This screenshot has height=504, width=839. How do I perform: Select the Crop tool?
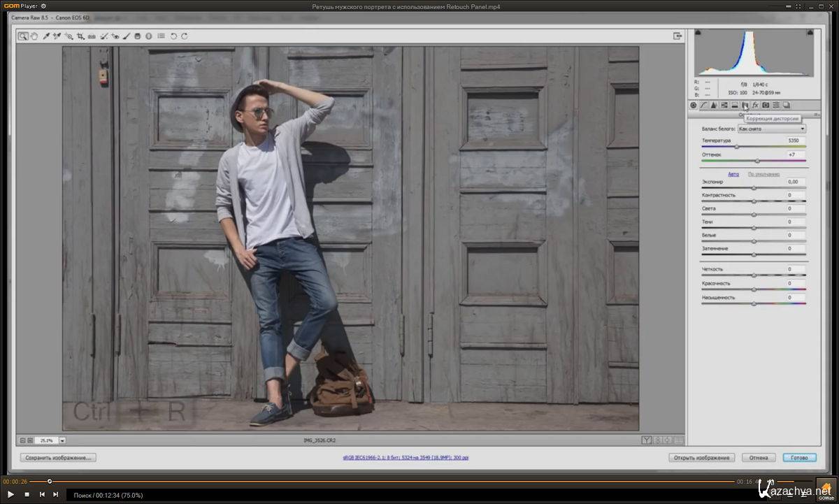click(x=80, y=36)
